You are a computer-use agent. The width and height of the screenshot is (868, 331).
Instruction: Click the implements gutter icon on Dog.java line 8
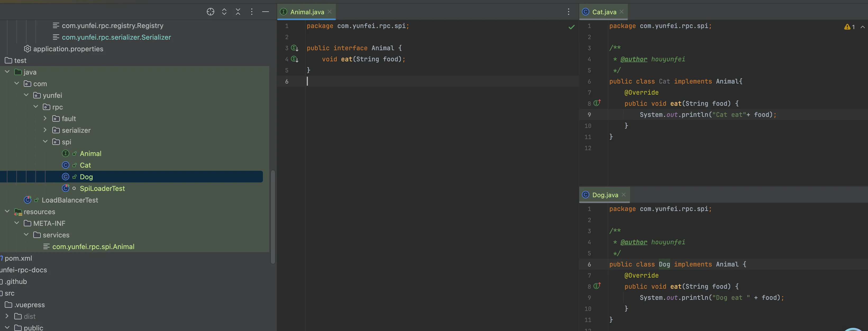point(597,286)
